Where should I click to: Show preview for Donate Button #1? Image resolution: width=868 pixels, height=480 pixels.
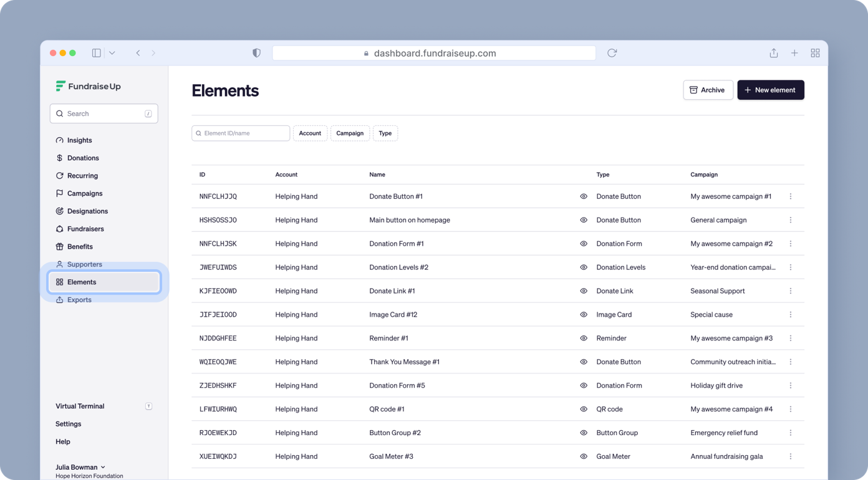tap(584, 196)
